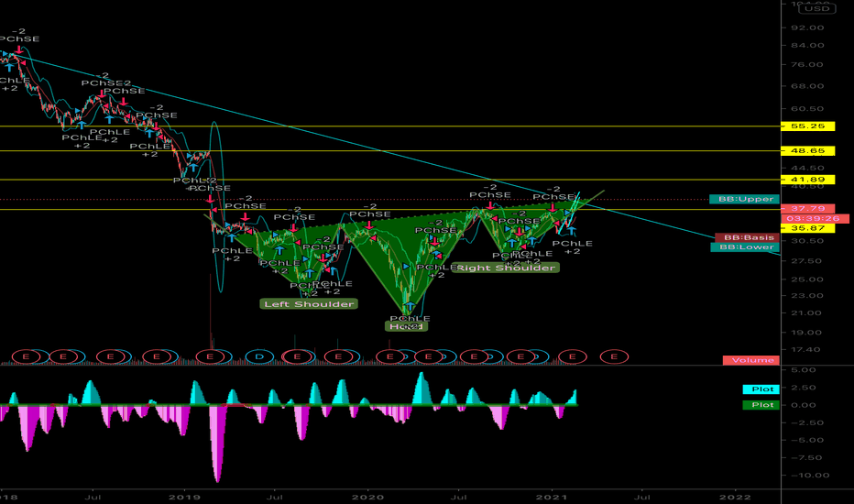This screenshot has width=854, height=504.
Task: Click the 37.79 red price label
Action: click(x=807, y=208)
